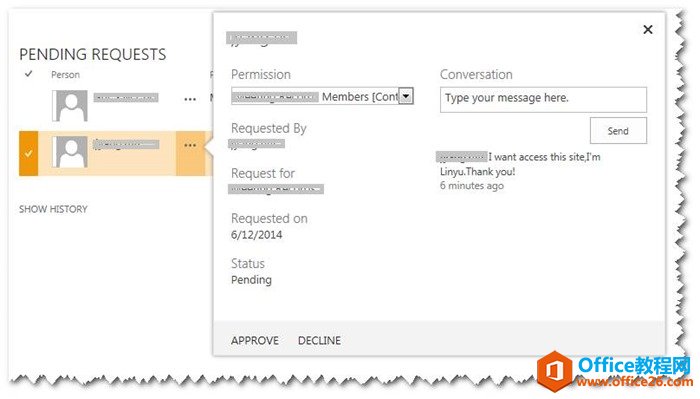Screen dimensions: 700x399
Task: Click the avatar of the unselected request
Action: point(70,106)
